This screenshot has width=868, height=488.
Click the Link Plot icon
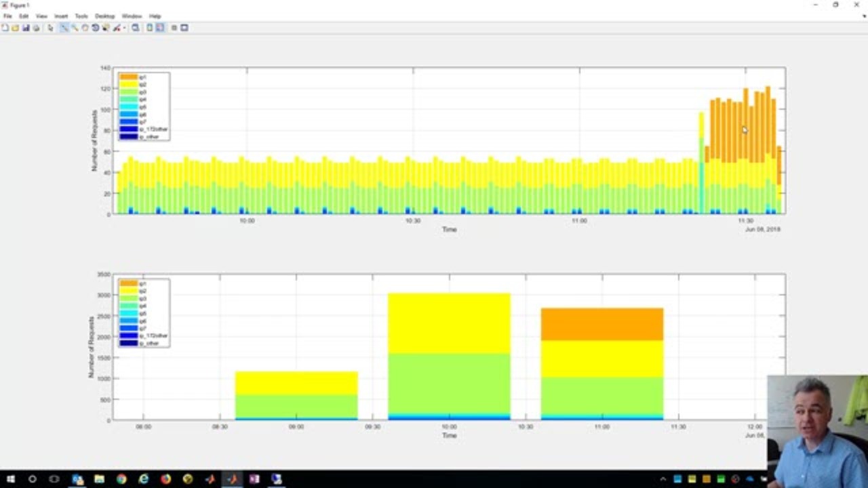point(136,28)
